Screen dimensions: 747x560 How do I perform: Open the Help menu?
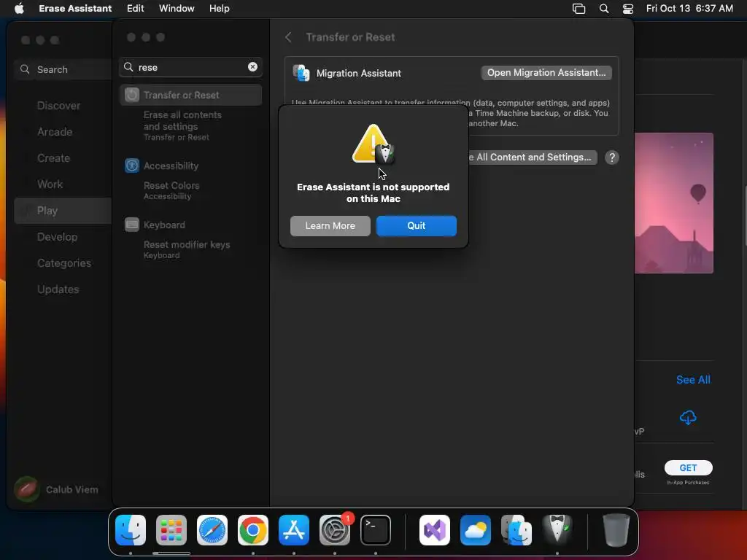219,9
